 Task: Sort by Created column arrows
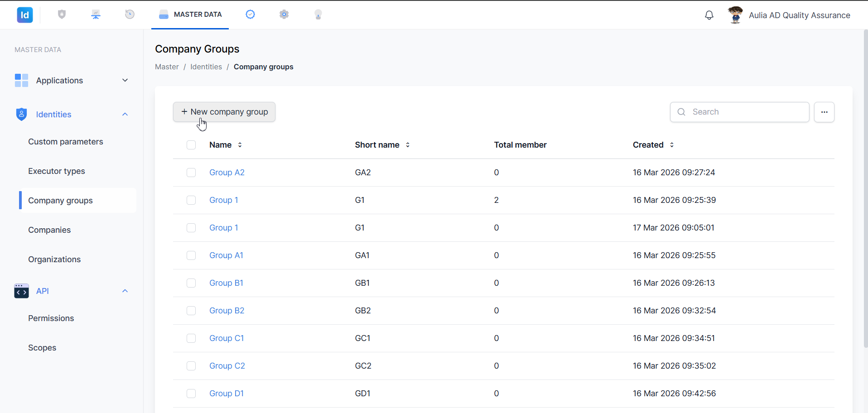coord(672,145)
